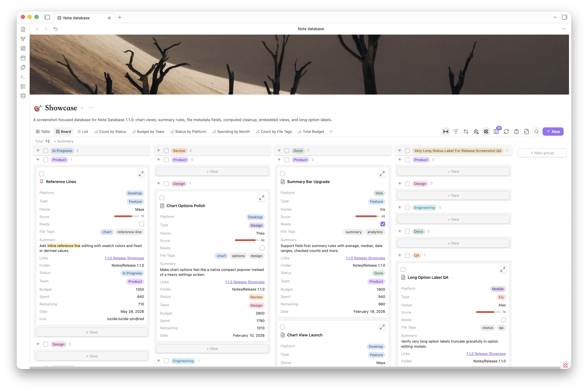The height and width of the screenshot is (391, 588).
Task: Add new card under Review Product subgroup
Action: (x=212, y=171)
